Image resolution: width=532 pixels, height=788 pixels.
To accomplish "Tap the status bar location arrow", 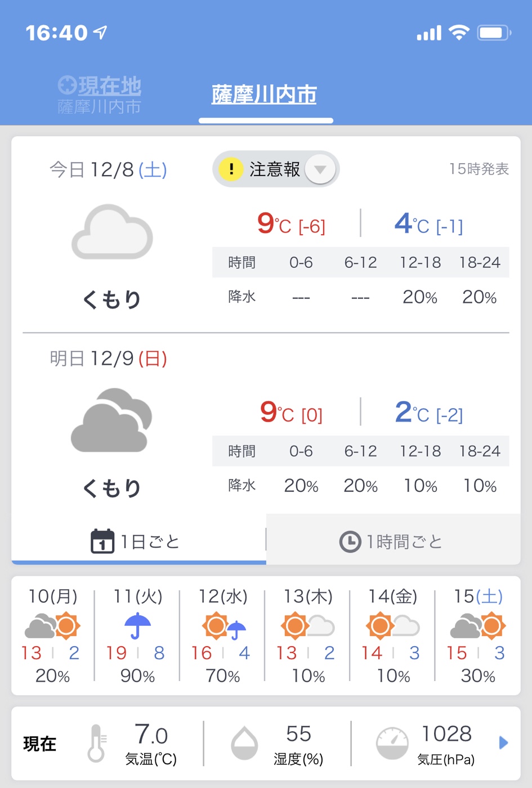I will [x=100, y=33].
